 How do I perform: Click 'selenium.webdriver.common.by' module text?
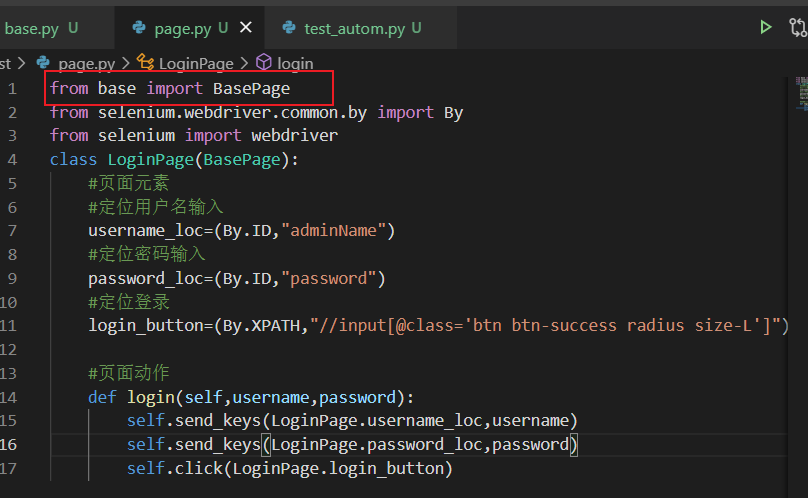coord(232,112)
